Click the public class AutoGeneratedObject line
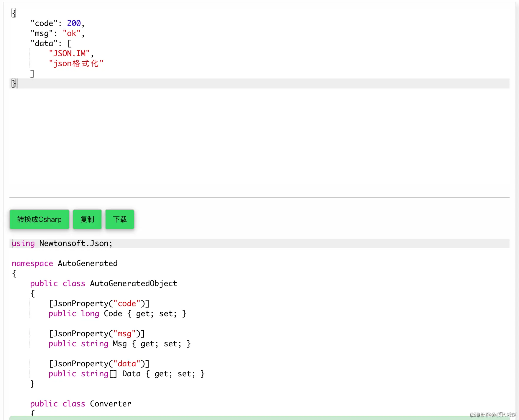 pyautogui.click(x=104, y=283)
